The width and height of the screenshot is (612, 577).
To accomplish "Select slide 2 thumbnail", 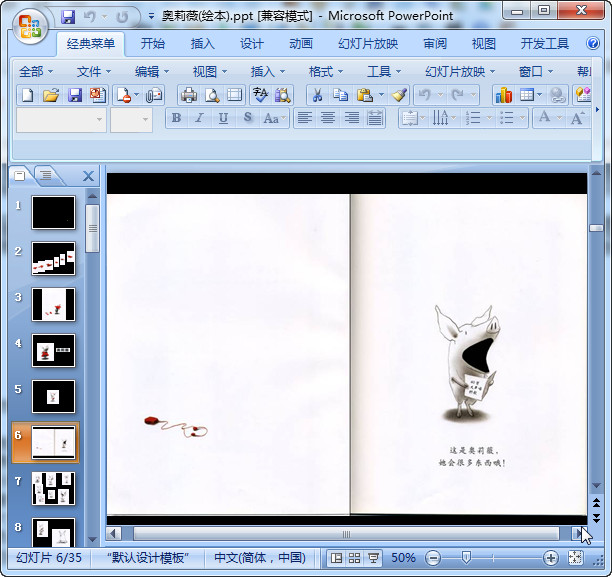I will point(53,258).
